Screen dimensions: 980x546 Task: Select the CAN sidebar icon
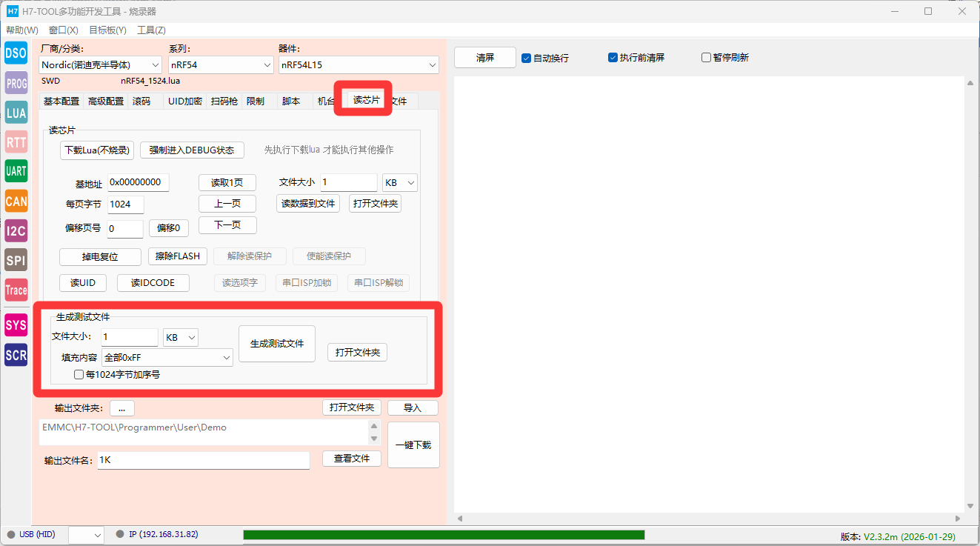[16, 201]
